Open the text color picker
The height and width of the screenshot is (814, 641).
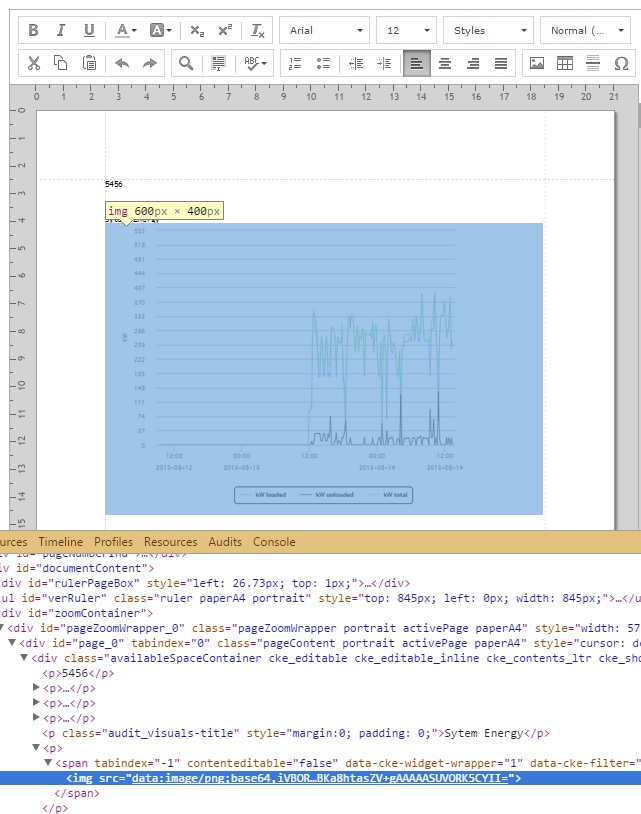click(124, 31)
